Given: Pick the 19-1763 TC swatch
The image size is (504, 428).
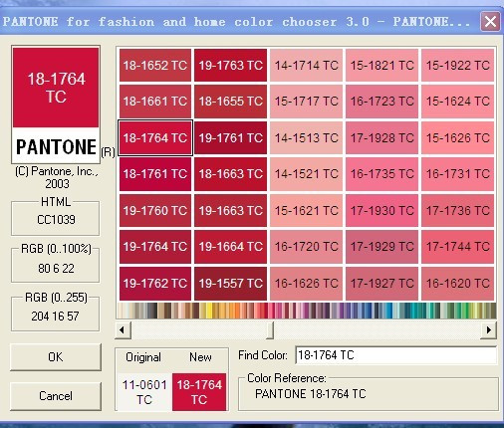Looking at the screenshot, I should pyautogui.click(x=230, y=65).
